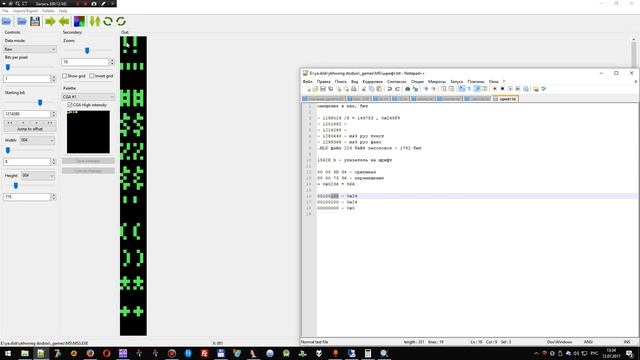This screenshot has width=640, height=360.
Task: Click the >> step forward button
Action: [x=49, y=122]
